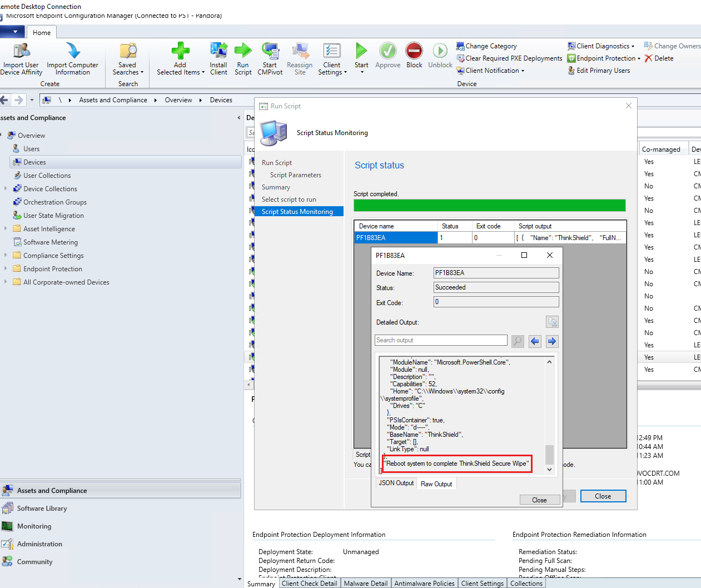Launch Start CMPivot

click(x=270, y=59)
